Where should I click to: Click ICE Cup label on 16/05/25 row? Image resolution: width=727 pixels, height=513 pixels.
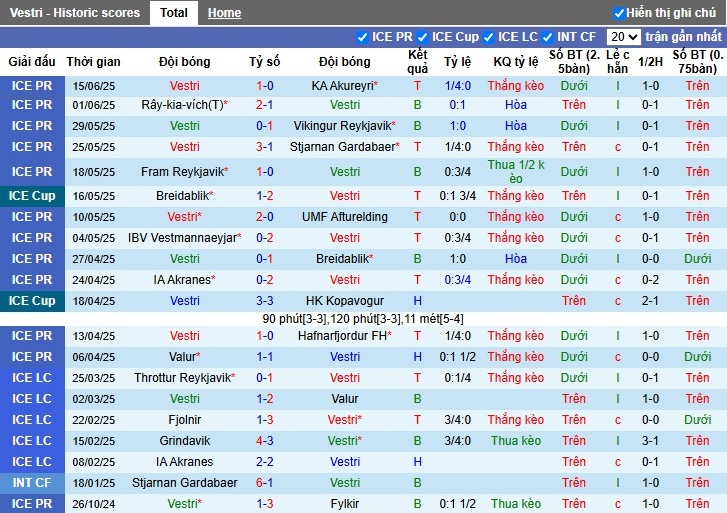(32, 196)
